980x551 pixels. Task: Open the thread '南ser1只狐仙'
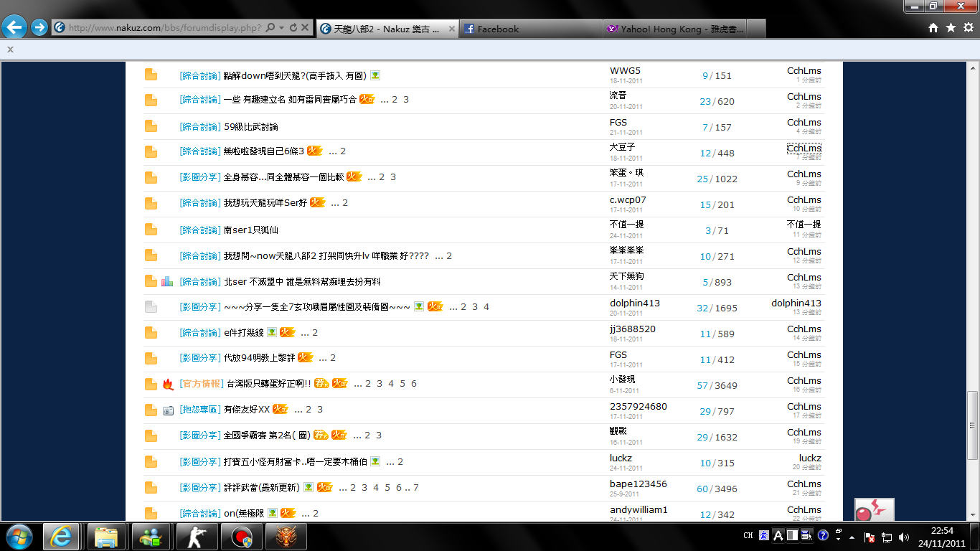[x=251, y=230]
